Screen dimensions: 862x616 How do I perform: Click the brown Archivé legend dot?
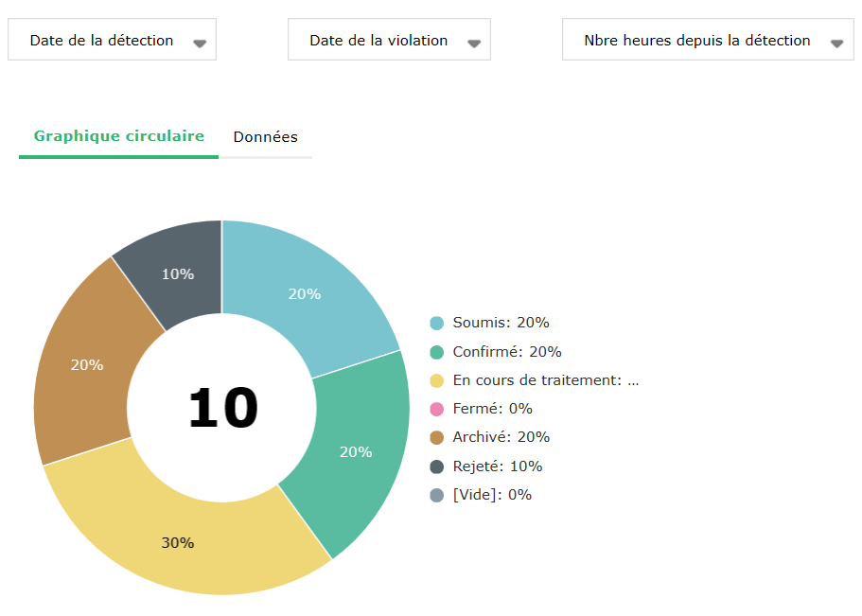pyautogui.click(x=436, y=437)
